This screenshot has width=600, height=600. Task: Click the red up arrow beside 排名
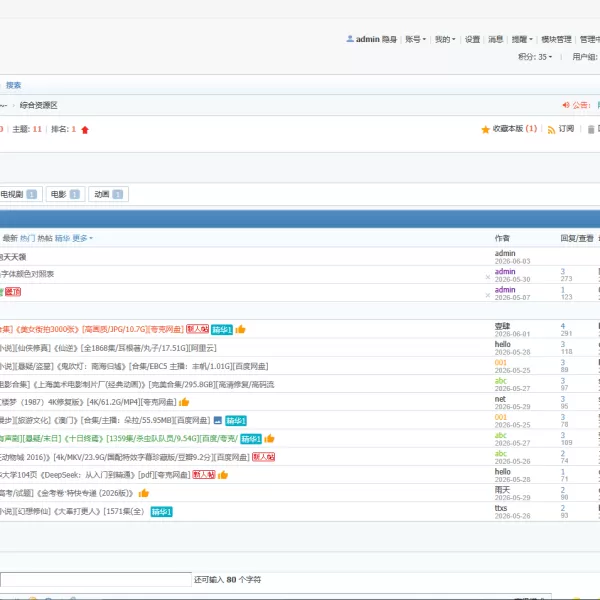pos(85,130)
